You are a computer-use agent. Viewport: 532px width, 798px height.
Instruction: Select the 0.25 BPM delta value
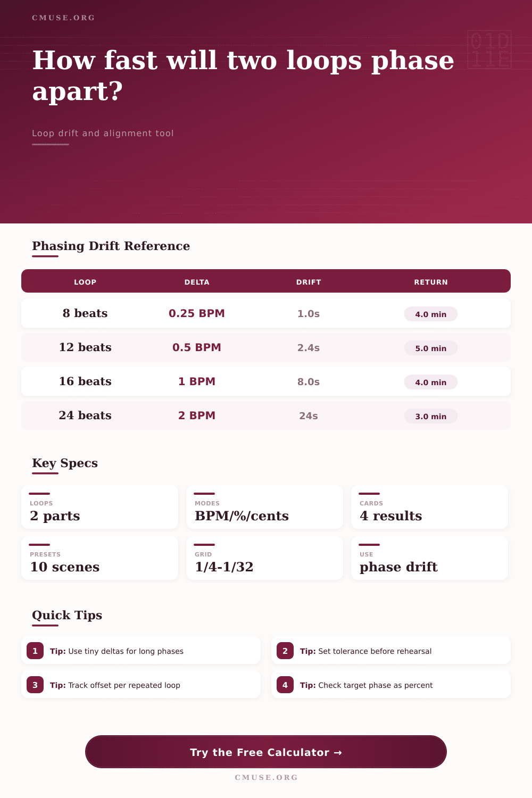pyautogui.click(x=197, y=313)
